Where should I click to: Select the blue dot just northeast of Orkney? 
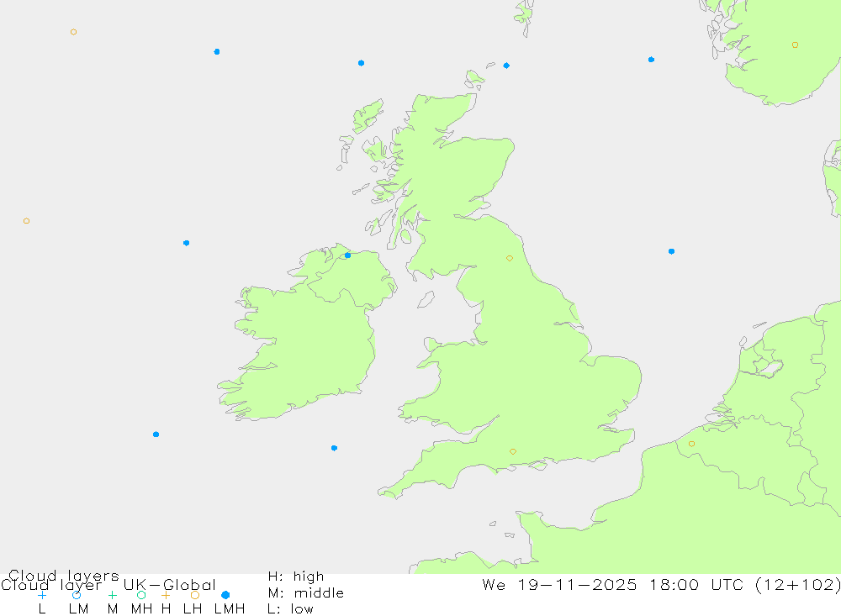[506, 66]
